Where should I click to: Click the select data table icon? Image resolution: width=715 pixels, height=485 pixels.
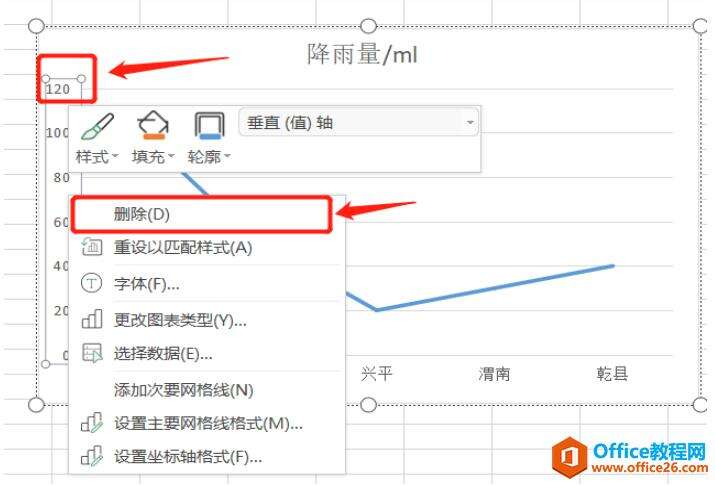click(x=92, y=353)
